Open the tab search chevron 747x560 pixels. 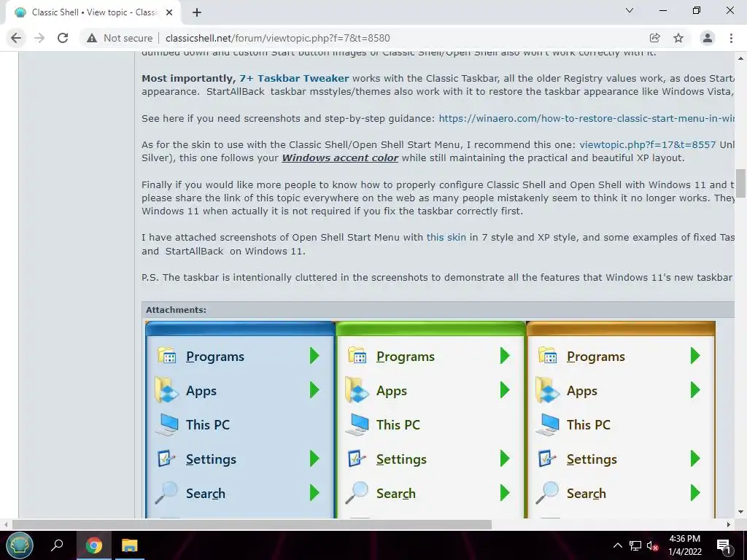[x=630, y=10]
